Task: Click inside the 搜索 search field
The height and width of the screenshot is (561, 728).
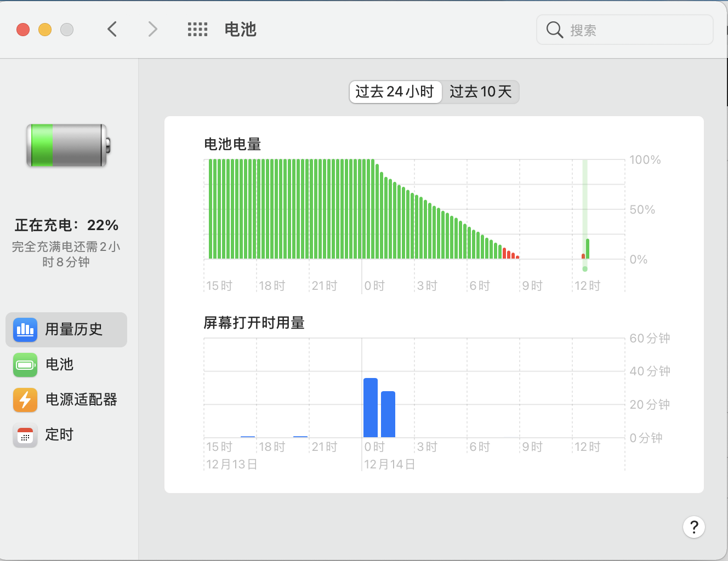Action: coord(636,30)
